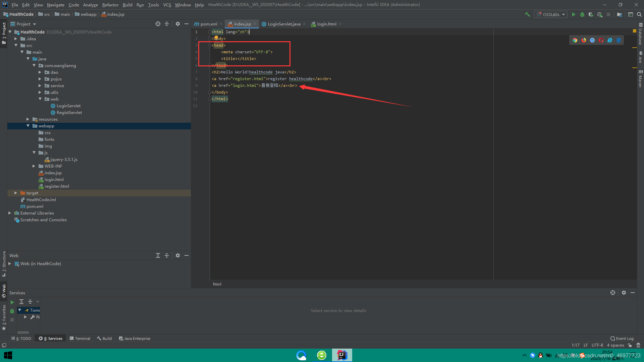Expand the .idea folder
Viewport: 644px width, 362px height.
point(16,39)
